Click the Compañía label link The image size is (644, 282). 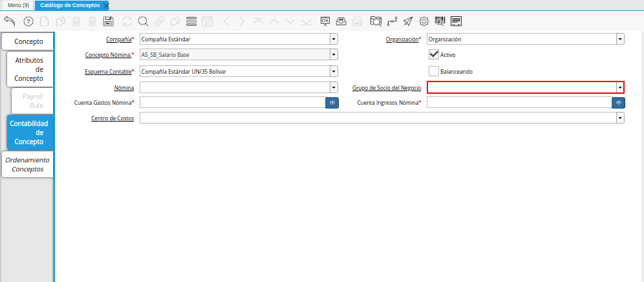(119, 39)
